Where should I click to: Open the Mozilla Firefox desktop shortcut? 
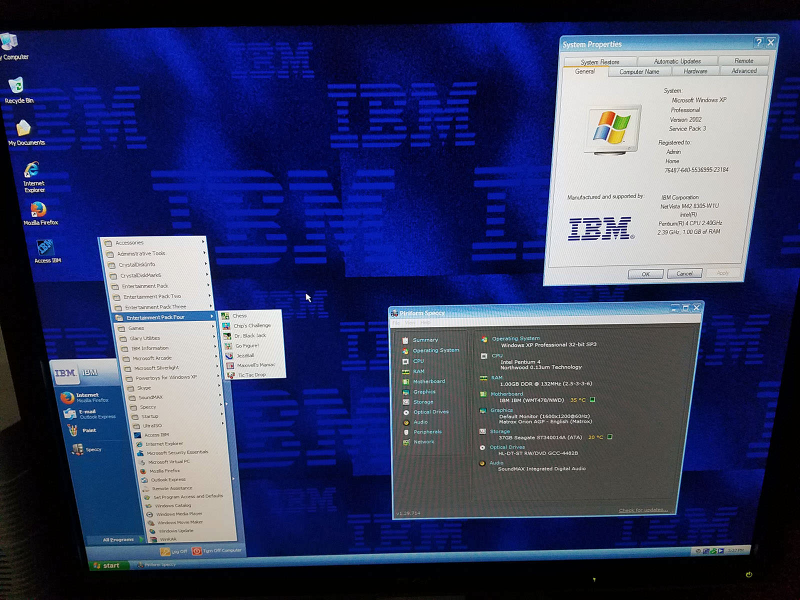tap(40, 213)
